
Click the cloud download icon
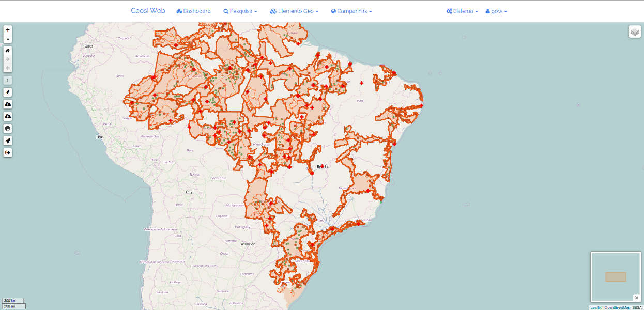pyautogui.click(x=8, y=116)
